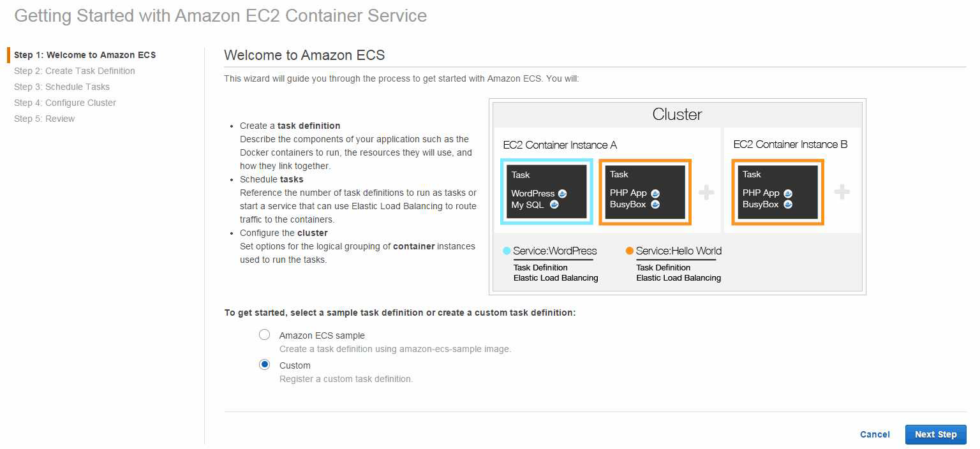This screenshot has height=449, width=980.
Task: Click the orange dot beside Service:Hello World
Action: tap(630, 251)
